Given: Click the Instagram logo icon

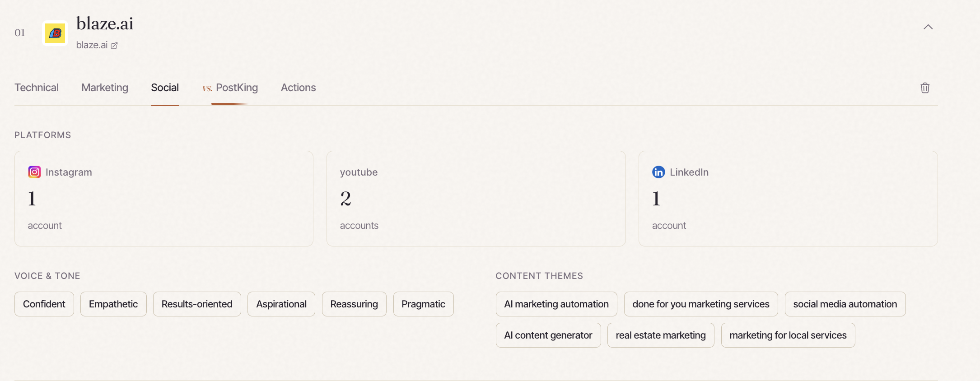Looking at the screenshot, I should (34, 172).
